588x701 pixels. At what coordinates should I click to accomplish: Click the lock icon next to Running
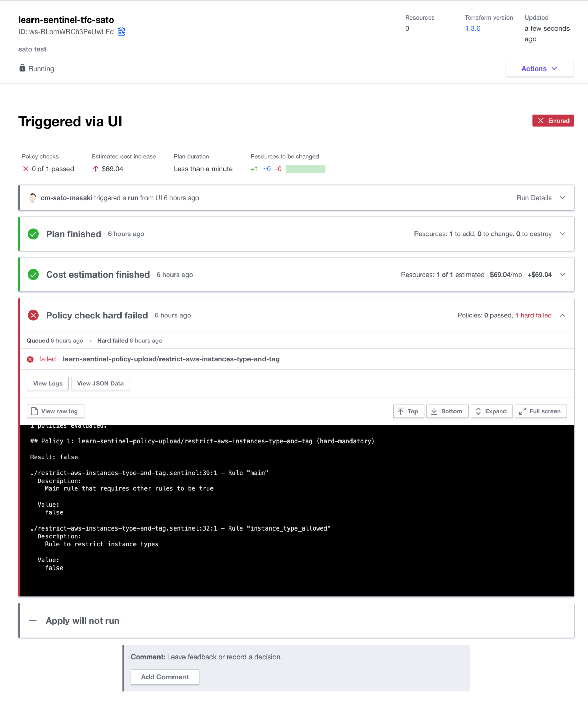(22, 68)
